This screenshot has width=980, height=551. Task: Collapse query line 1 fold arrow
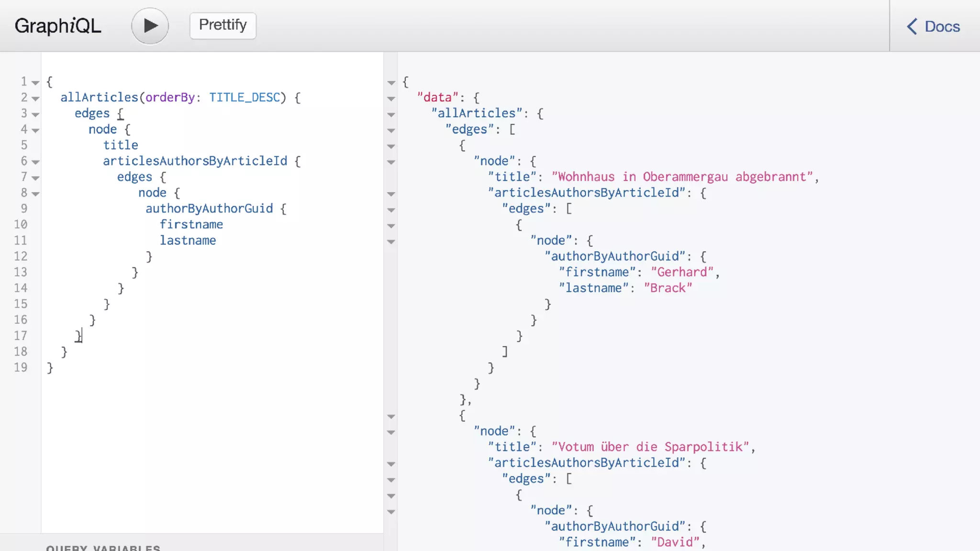35,83
